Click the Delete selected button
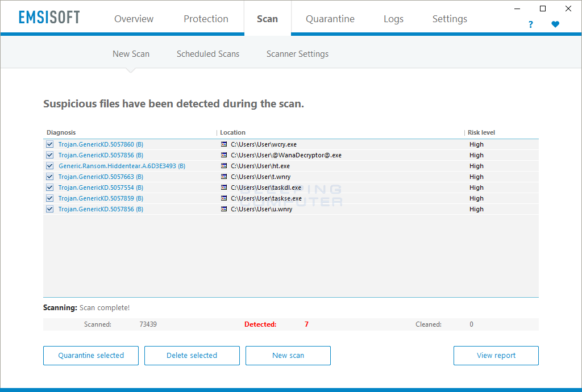 tap(192, 355)
